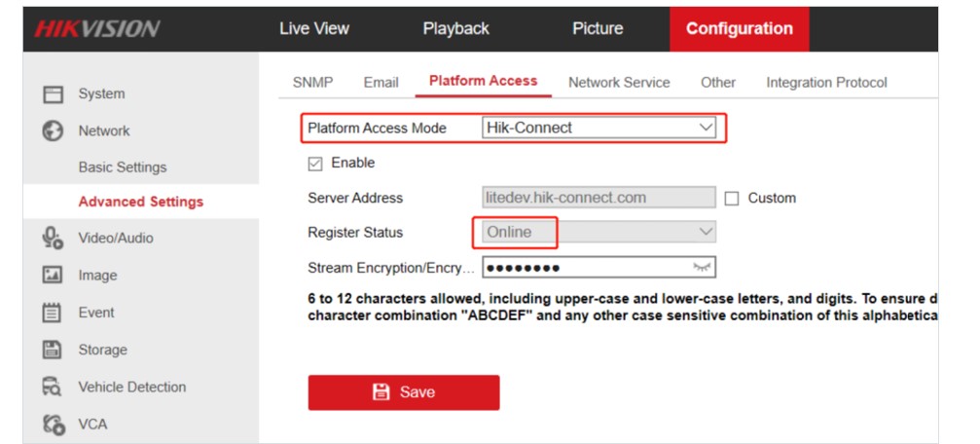Reveal the encryption key with eye icon
Viewport: 980px width, 444px height.
[702, 267]
